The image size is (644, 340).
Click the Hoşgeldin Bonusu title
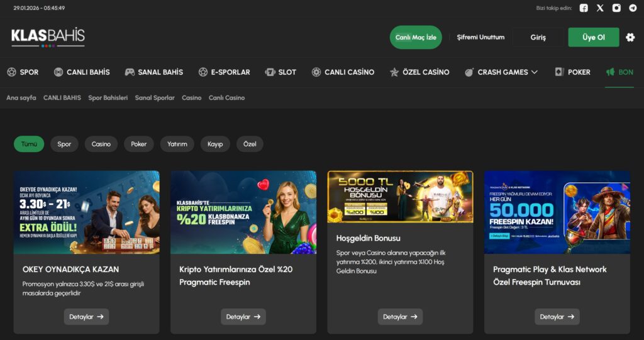[368, 238]
